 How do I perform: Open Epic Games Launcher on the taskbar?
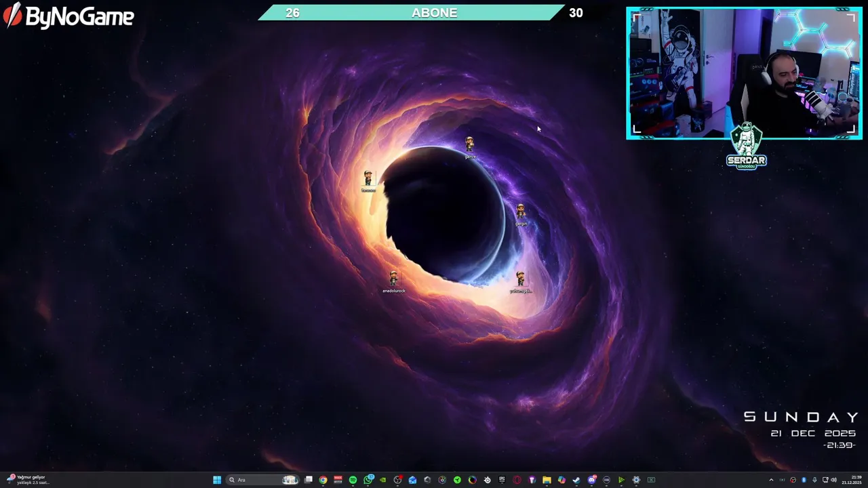502,480
